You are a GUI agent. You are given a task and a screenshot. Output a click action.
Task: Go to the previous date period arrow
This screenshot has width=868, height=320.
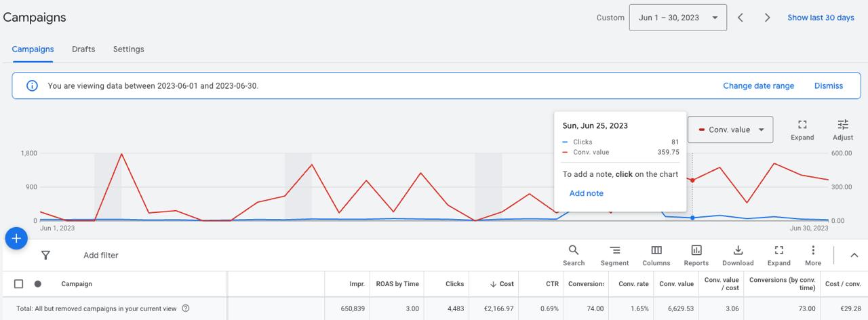(741, 18)
